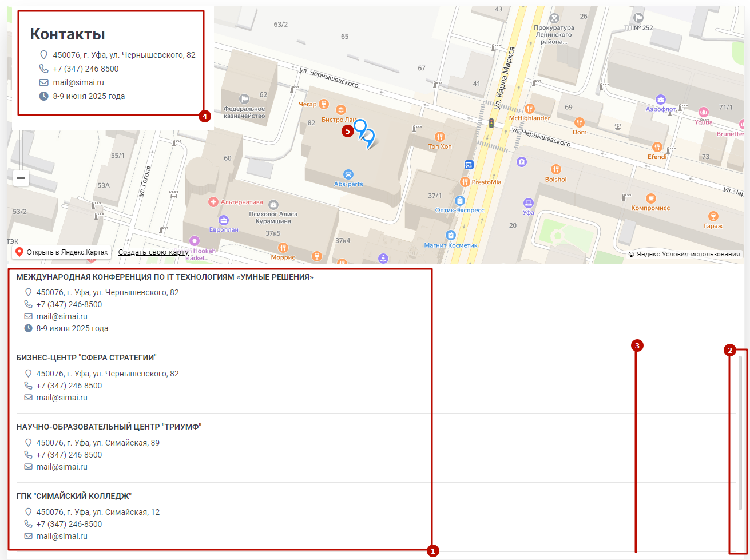Click the Оптик-Экспресс shop marker

(x=459, y=201)
